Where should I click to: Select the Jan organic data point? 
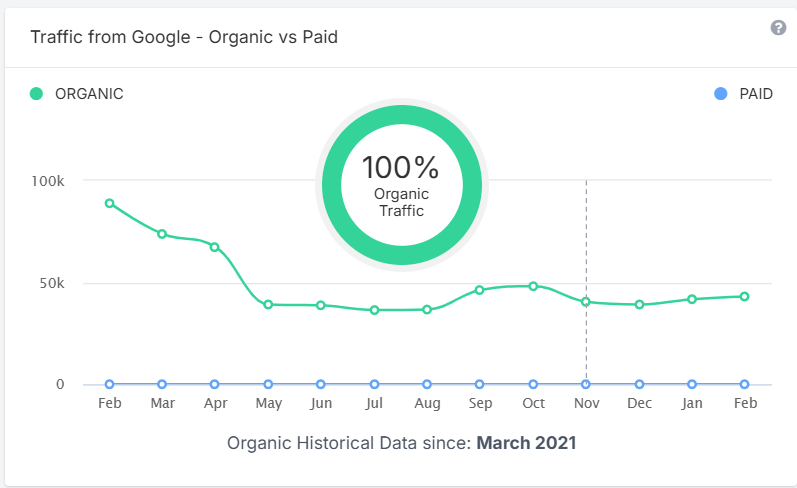coord(692,299)
